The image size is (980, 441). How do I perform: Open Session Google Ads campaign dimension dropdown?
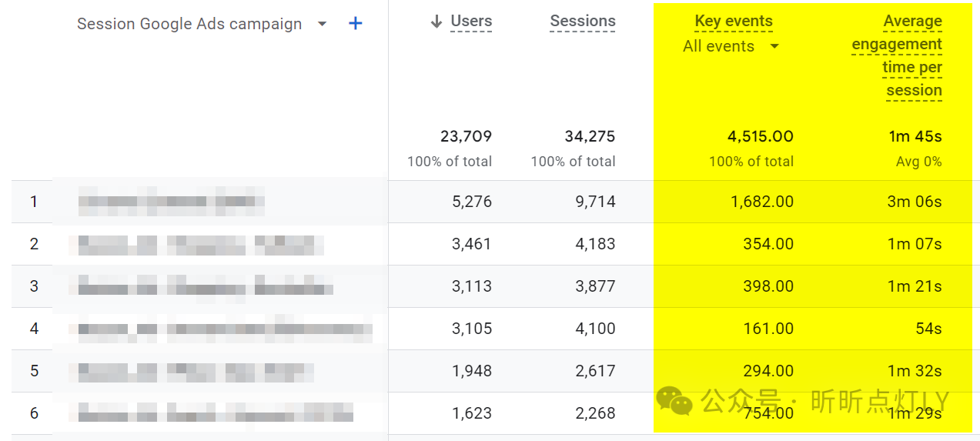[322, 24]
